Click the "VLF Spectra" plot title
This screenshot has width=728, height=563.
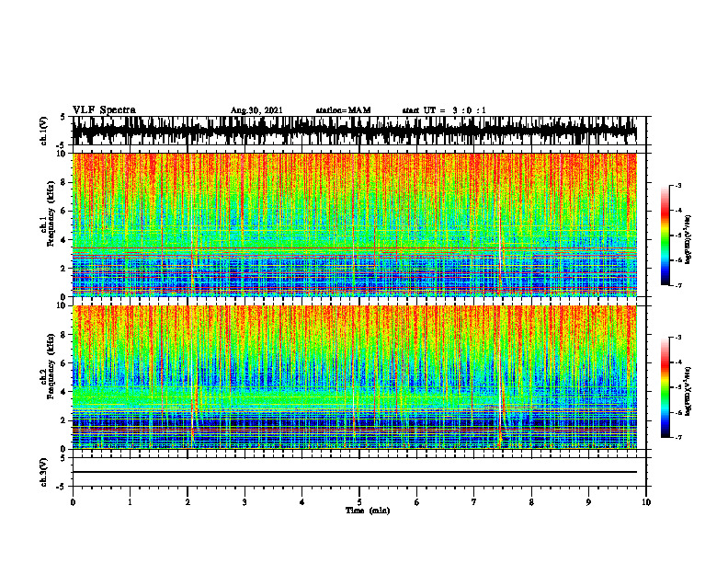pos(104,110)
